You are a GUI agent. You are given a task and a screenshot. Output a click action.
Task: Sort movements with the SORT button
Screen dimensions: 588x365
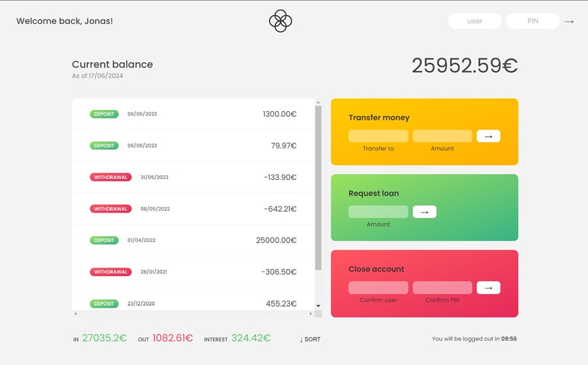tap(310, 339)
